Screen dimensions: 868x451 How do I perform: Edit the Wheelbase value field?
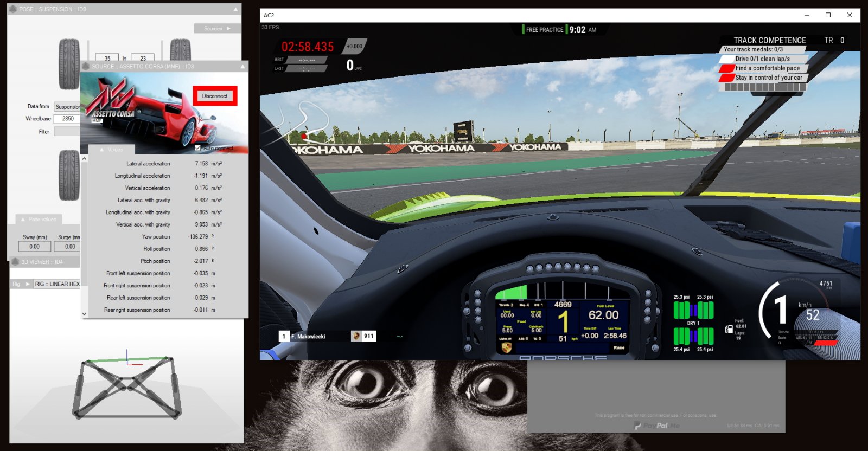pyautogui.click(x=67, y=119)
